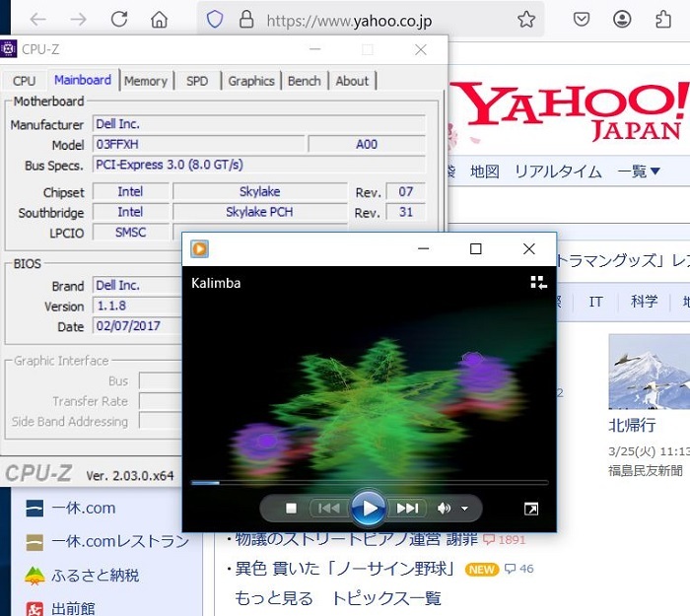Open the SPD tab in CPU-Z
Screen dimensions: 690x616
(197, 81)
